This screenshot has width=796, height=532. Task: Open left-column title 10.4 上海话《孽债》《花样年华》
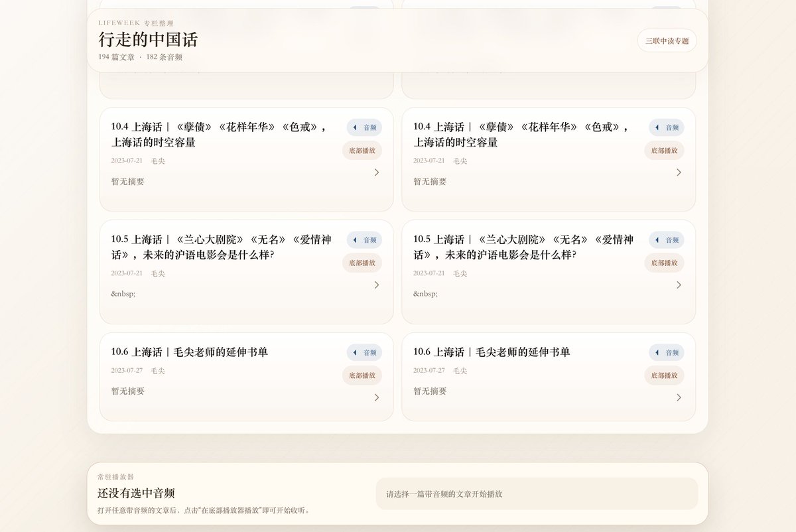coord(220,135)
